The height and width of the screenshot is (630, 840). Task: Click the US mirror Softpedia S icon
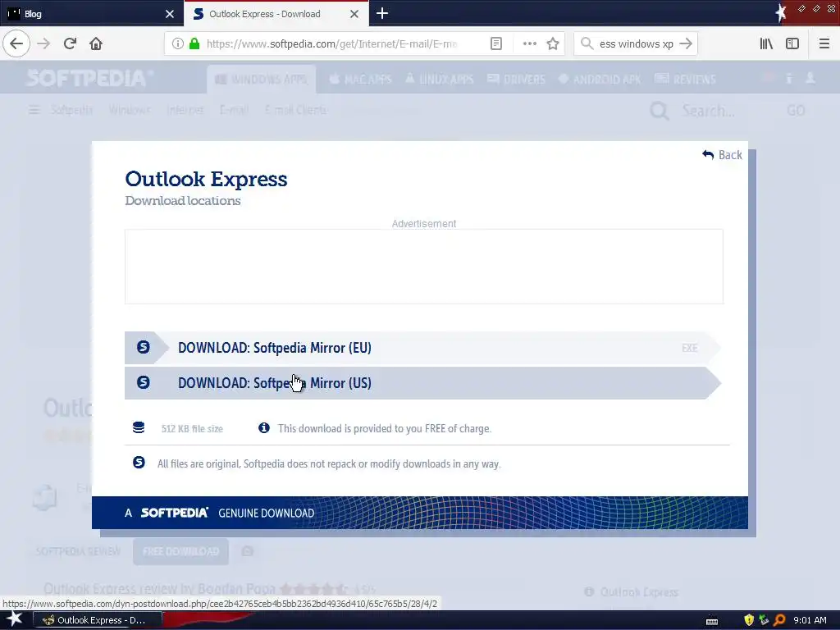(143, 382)
